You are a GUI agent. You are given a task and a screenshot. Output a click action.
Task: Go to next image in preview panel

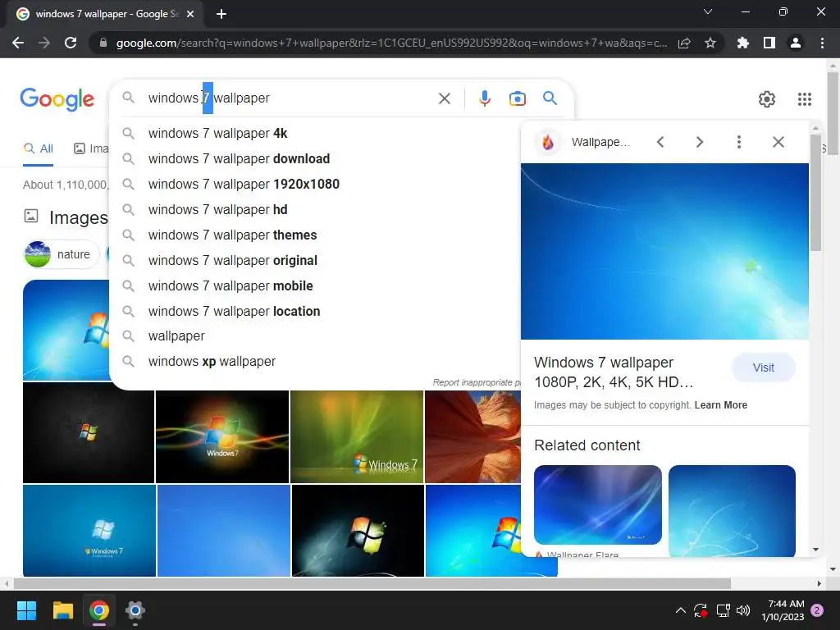(x=700, y=142)
